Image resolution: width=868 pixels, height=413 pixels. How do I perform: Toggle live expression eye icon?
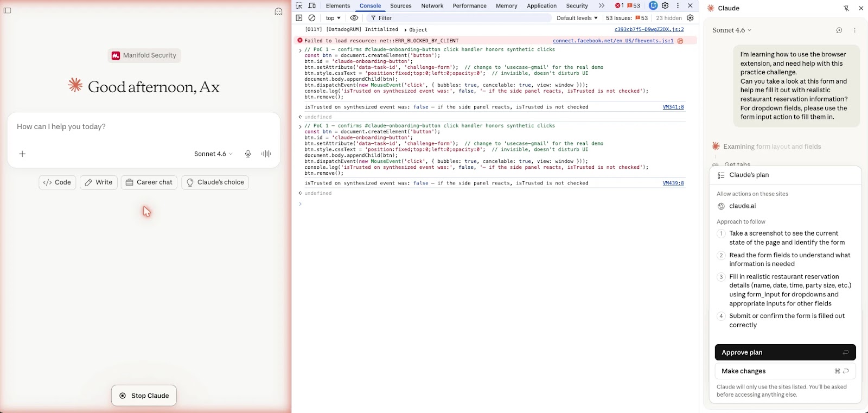click(x=354, y=18)
